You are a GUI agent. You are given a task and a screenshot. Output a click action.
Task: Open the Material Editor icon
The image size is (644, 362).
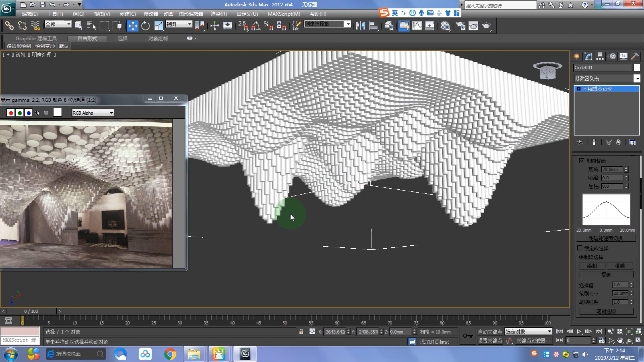point(445,25)
